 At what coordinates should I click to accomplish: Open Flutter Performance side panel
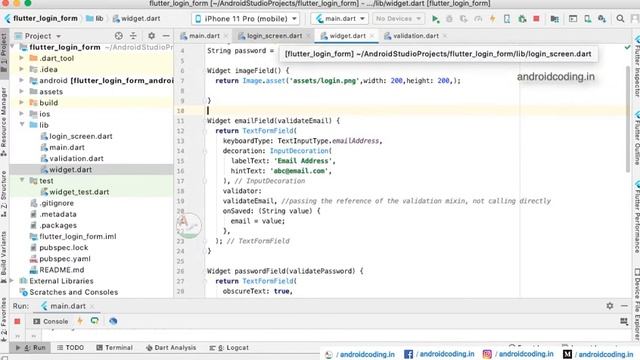pyautogui.click(x=636, y=218)
